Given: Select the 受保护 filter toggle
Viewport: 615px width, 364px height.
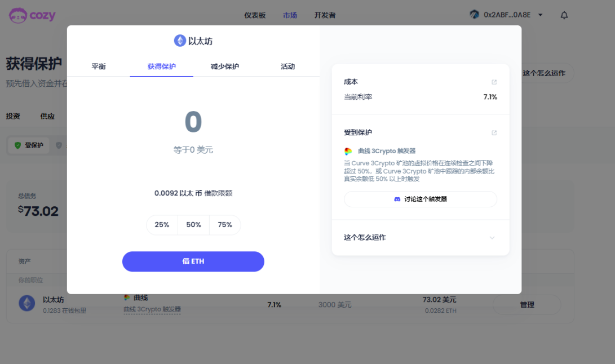Looking at the screenshot, I should [x=29, y=145].
